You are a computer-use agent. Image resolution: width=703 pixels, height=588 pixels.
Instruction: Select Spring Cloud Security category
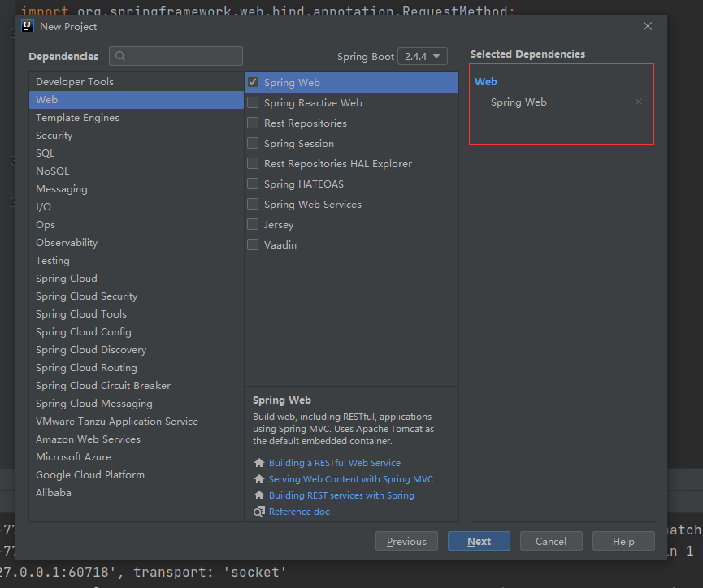[x=137, y=296]
